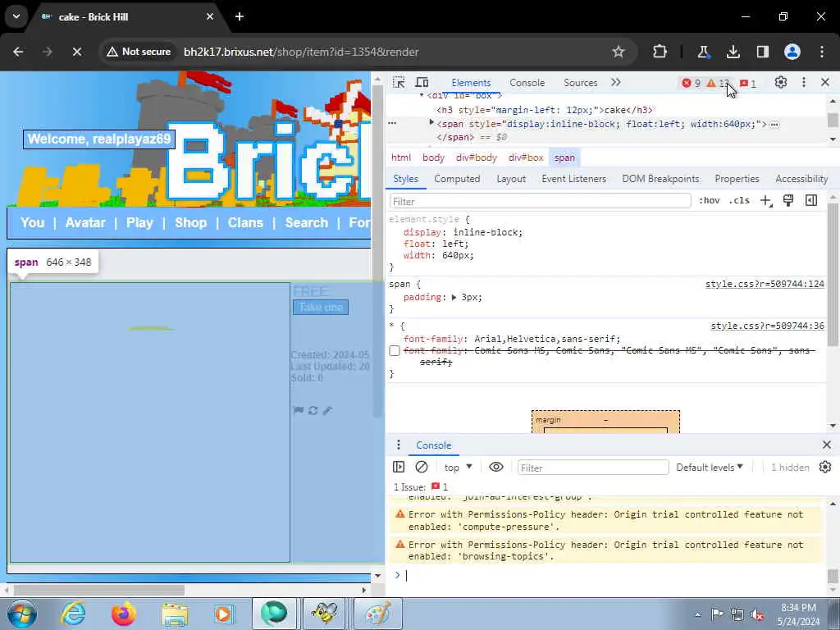Create a live expression eye icon
The height and width of the screenshot is (630, 840).
(x=496, y=467)
